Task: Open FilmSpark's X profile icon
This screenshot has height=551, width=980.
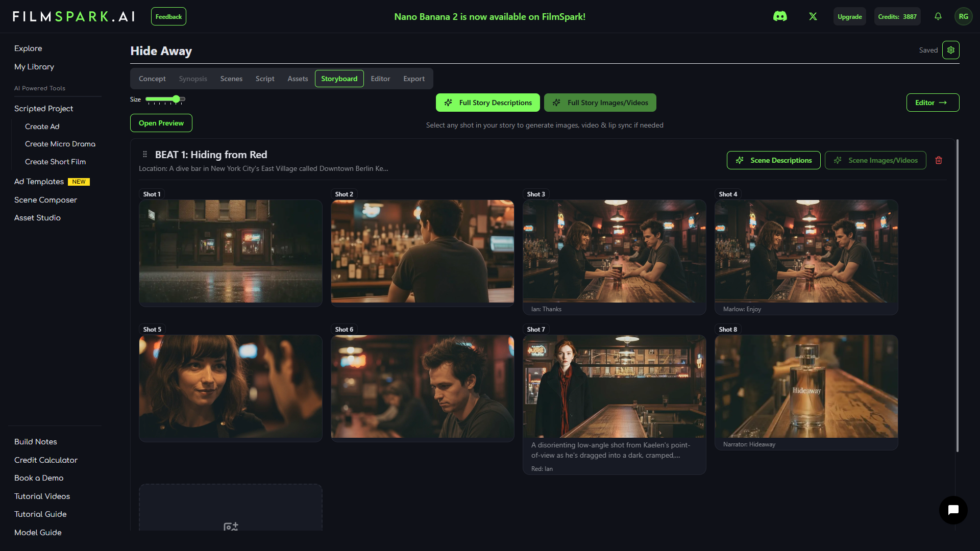Action: click(813, 16)
